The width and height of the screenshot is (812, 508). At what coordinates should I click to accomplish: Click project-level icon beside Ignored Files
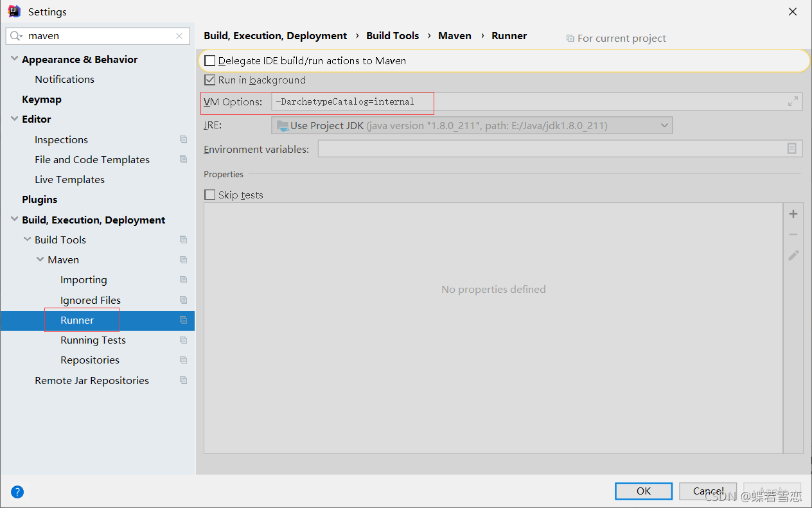tap(184, 300)
